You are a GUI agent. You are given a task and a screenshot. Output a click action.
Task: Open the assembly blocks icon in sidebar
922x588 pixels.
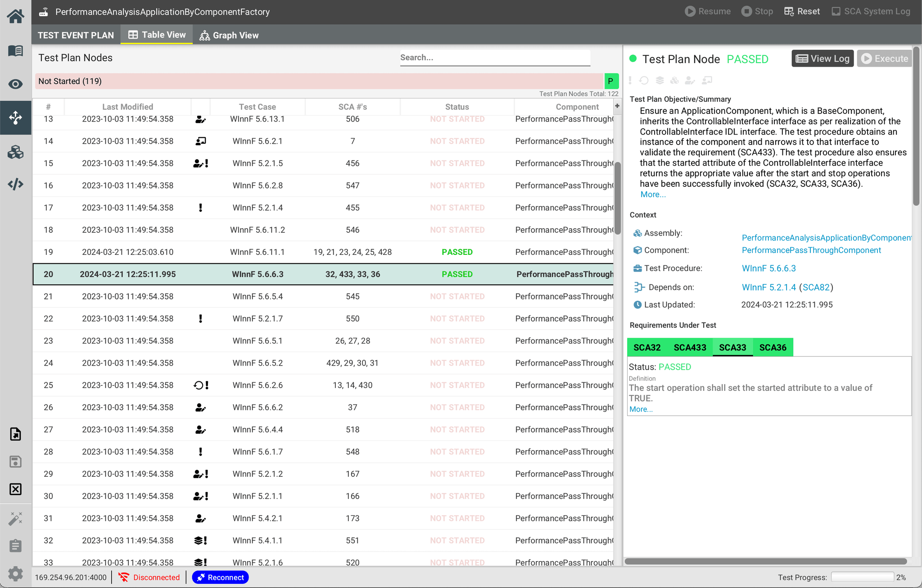tap(15, 152)
